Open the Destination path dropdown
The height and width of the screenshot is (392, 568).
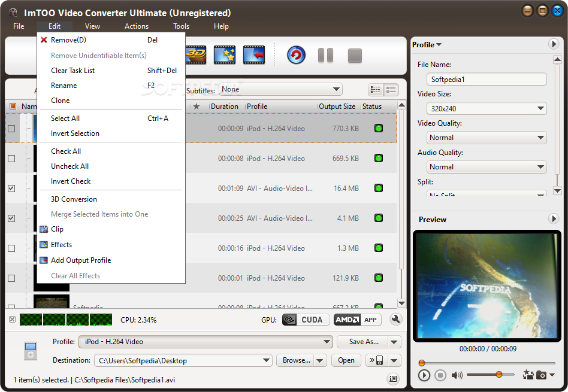tap(183, 360)
